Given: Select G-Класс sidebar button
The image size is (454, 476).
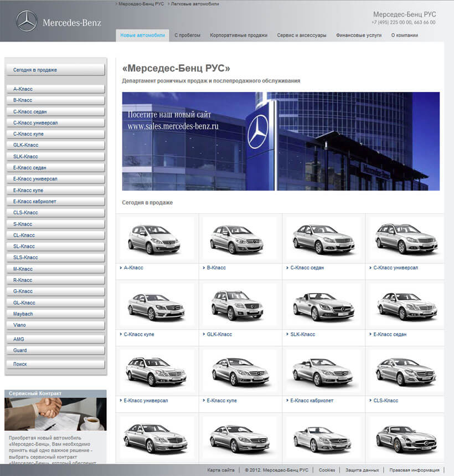Looking at the screenshot, I should pyautogui.click(x=55, y=291).
